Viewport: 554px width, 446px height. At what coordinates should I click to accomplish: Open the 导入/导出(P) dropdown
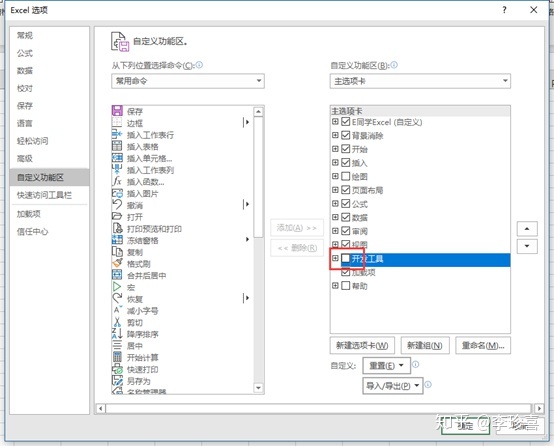(x=393, y=386)
